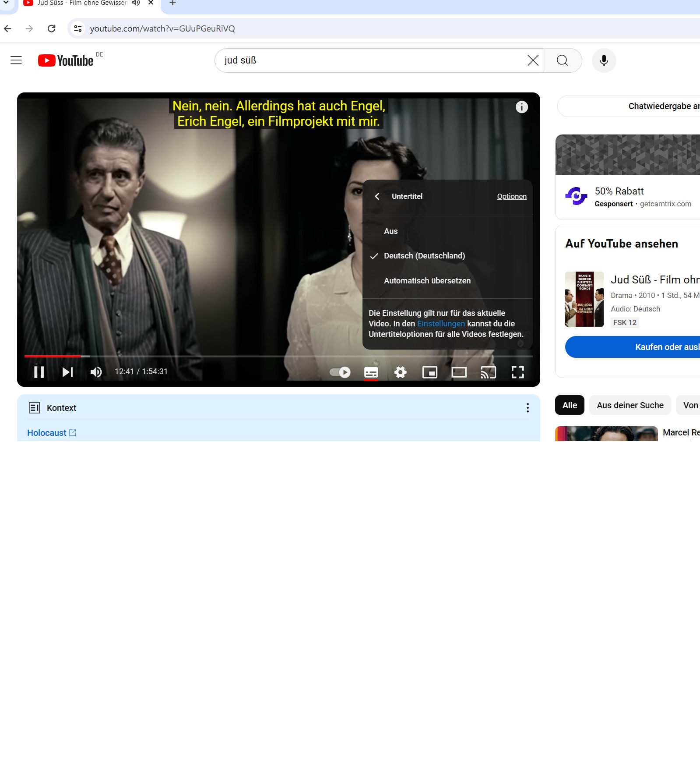
Task: Enter fullscreen mode
Action: pos(517,372)
